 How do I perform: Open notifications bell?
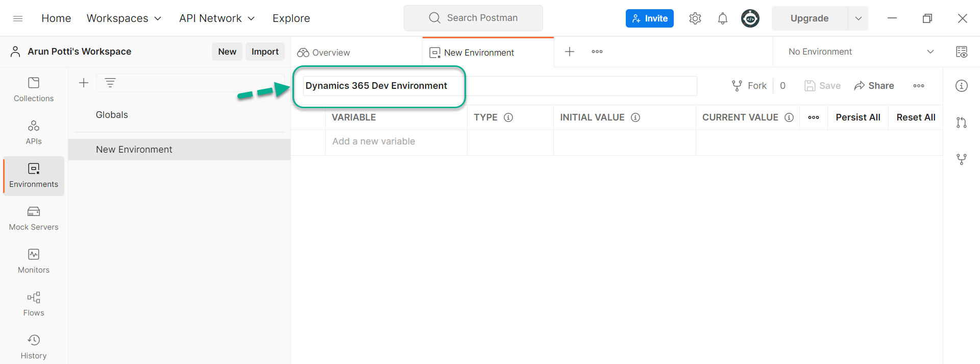[x=722, y=18]
